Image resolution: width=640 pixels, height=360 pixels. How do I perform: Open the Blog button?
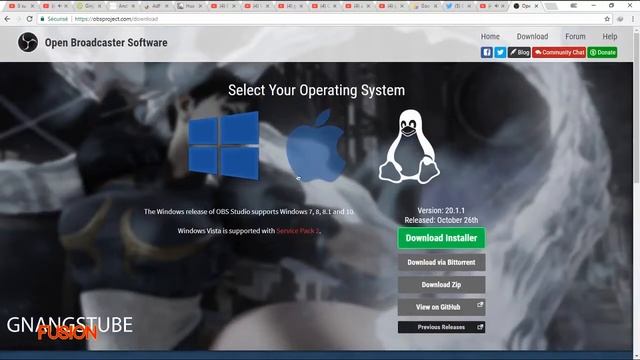click(x=519, y=52)
